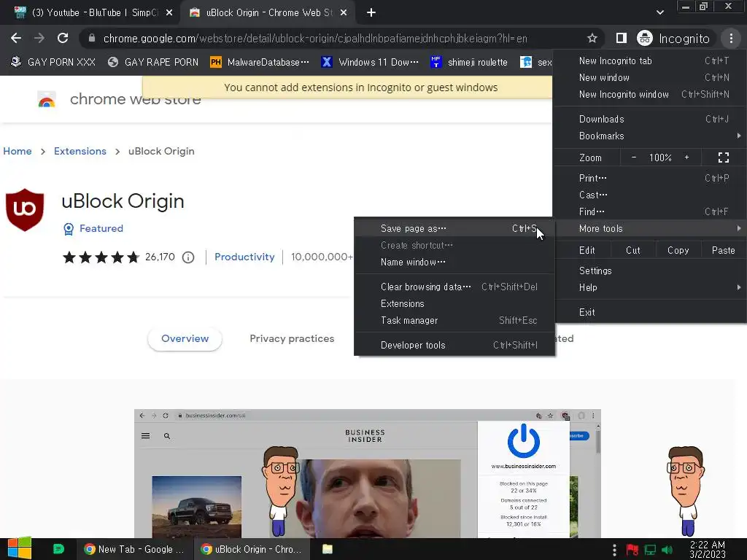This screenshot has height=560, width=747.
Task: Select the Overview tab
Action: 185,338
